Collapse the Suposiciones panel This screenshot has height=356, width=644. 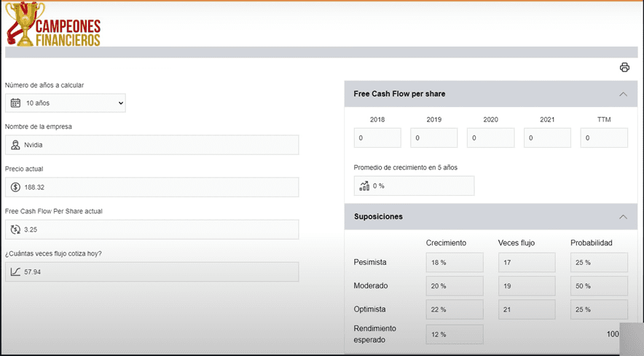coord(623,217)
